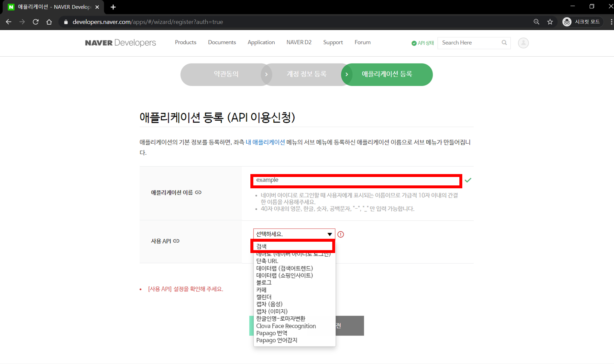Click the green register button edge
The image size is (614, 364).
click(x=251, y=325)
